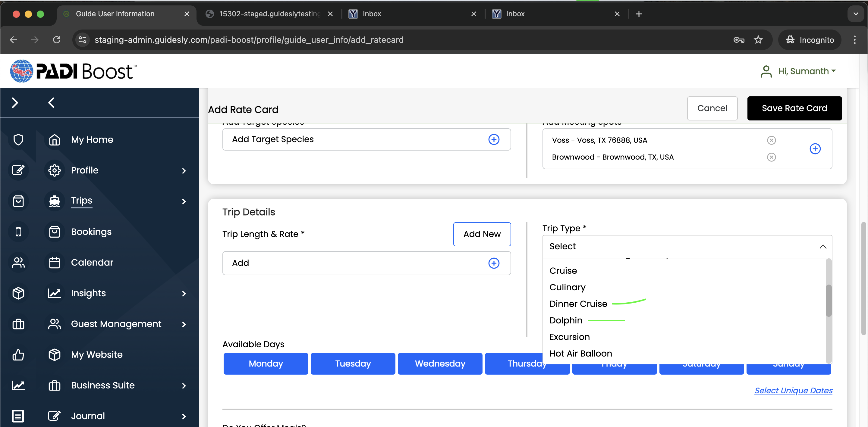
Task: Bookmark this page with star icon
Action: click(x=758, y=40)
